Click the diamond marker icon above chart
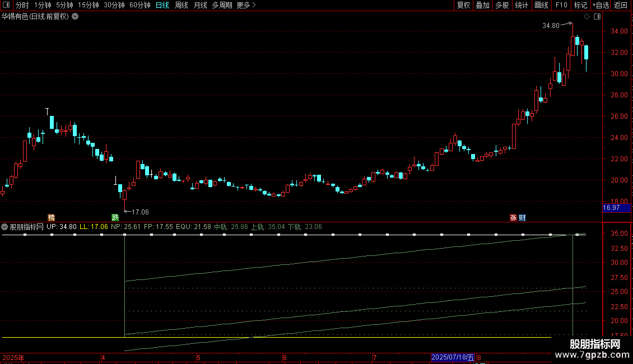This screenshot has width=633, height=364. pyautogui.click(x=587, y=17)
